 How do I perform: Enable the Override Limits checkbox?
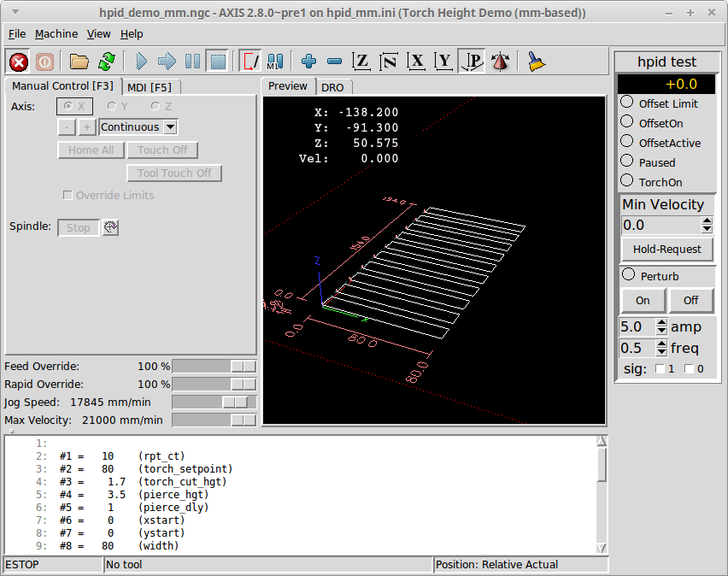[68, 195]
